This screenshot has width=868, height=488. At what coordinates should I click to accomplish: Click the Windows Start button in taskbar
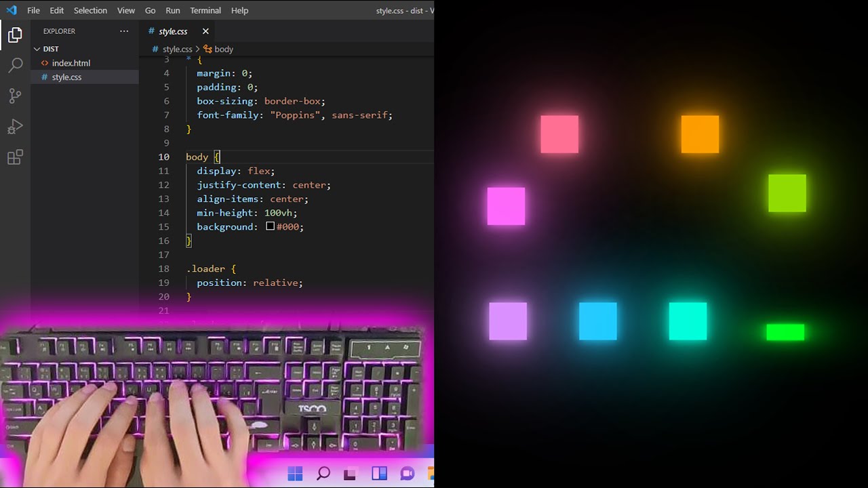tap(295, 474)
